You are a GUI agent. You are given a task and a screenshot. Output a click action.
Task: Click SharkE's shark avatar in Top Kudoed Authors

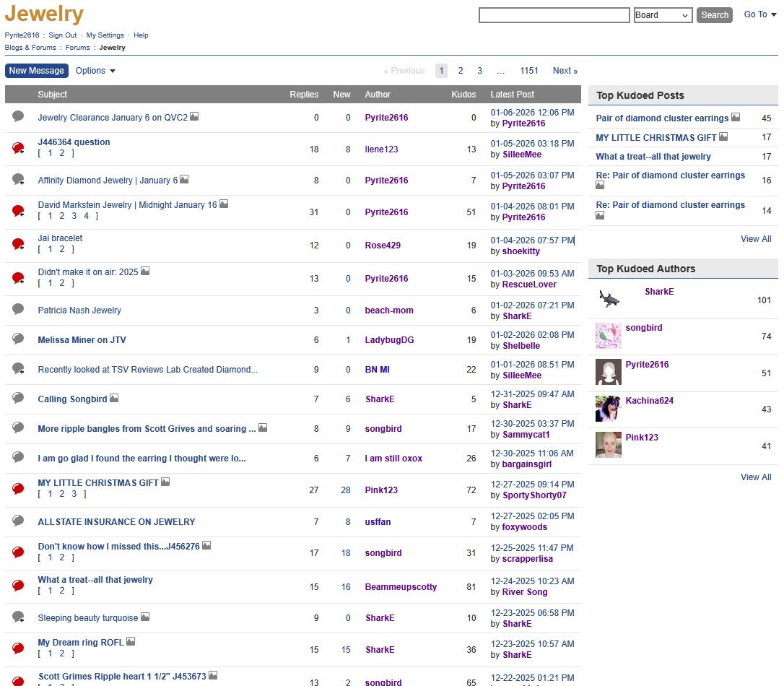click(609, 299)
